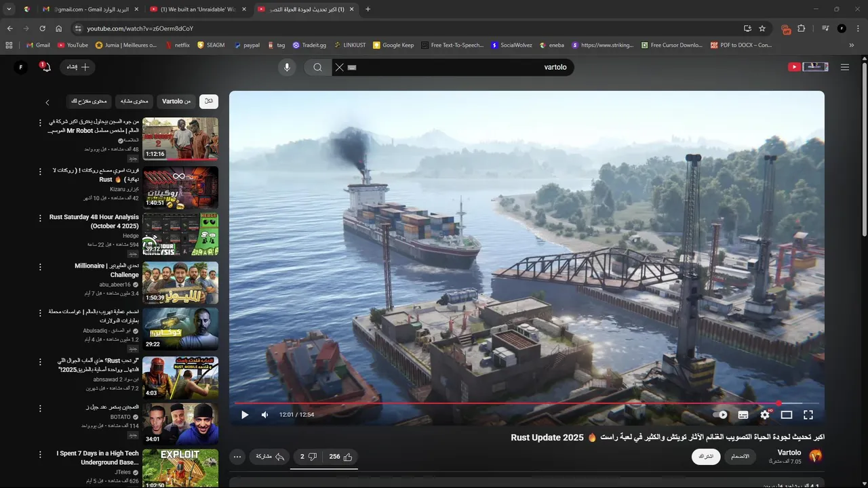This screenshot has height=488, width=868.
Task: Subscribe using the white اشتراك button
Action: coord(706,457)
